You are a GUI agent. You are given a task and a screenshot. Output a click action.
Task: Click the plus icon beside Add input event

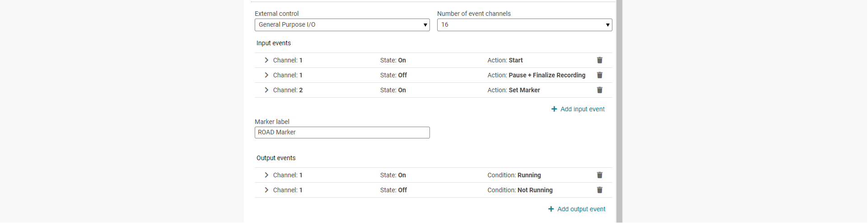tap(554, 109)
